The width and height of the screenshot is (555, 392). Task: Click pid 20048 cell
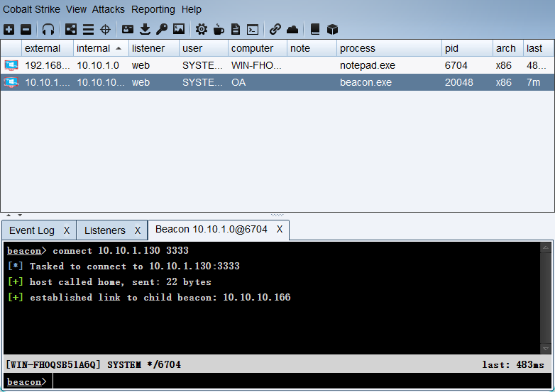[467, 82]
